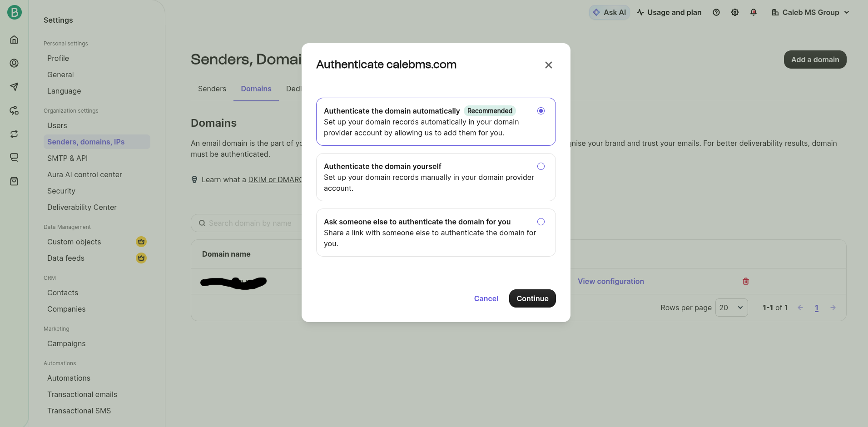Open Language settings
This screenshot has height=427, width=868.
64,91
